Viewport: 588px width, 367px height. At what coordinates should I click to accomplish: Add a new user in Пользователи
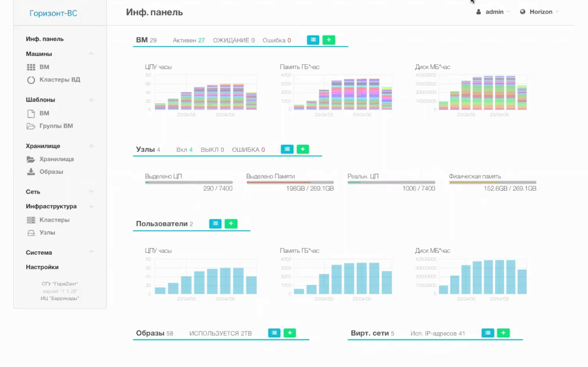coord(231,224)
